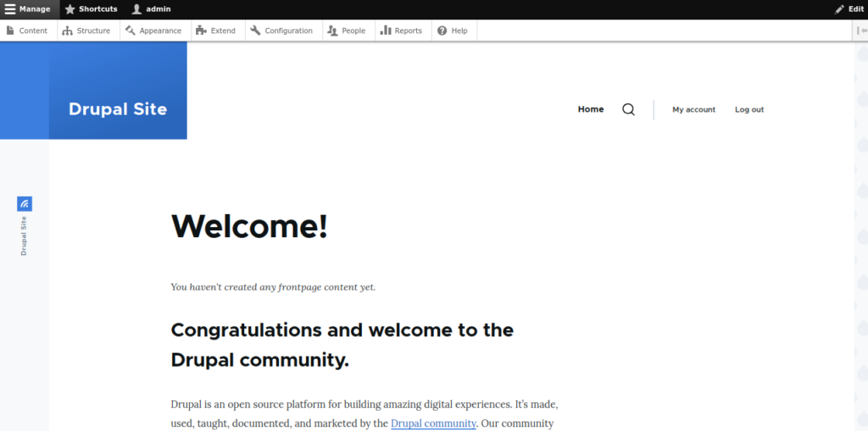The width and height of the screenshot is (868, 431).
Task: Open the Extend modules page
Action: point(217,30)
